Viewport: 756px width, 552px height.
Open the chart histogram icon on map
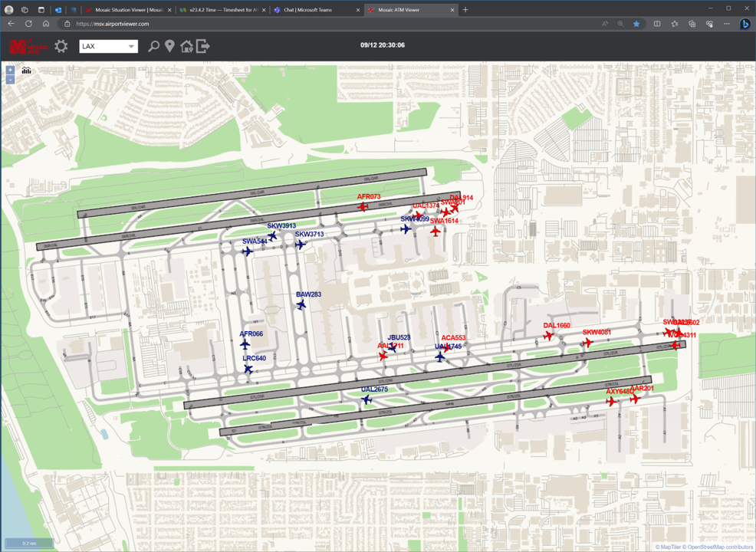click(27, 71)
